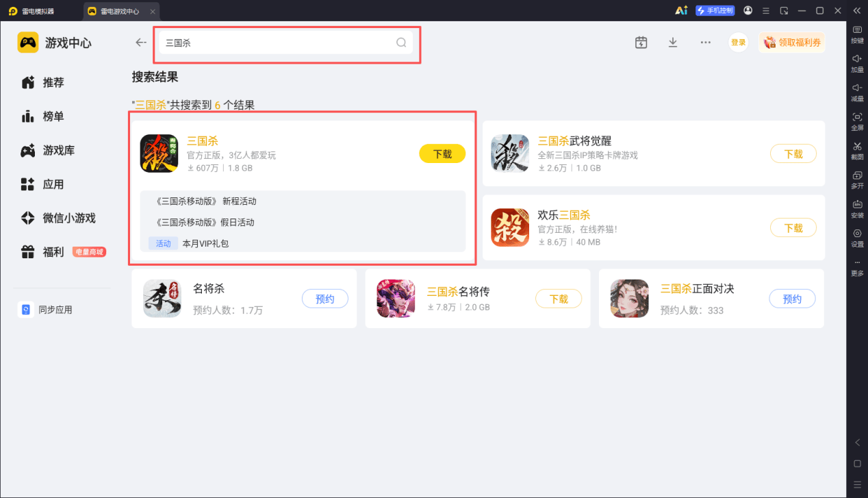Open 福利 in the sidebar
This screenshot has height=498, width=868.
tap(43, 252)
